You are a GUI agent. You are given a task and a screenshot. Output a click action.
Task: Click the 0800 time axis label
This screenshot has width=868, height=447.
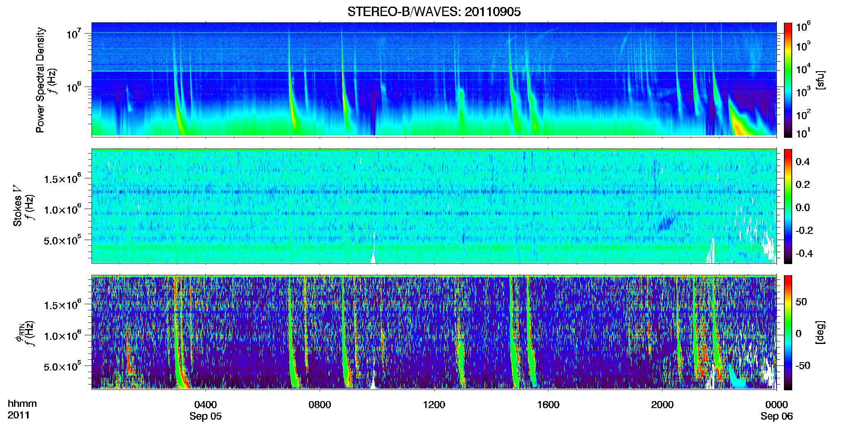(x=320, y=405)
